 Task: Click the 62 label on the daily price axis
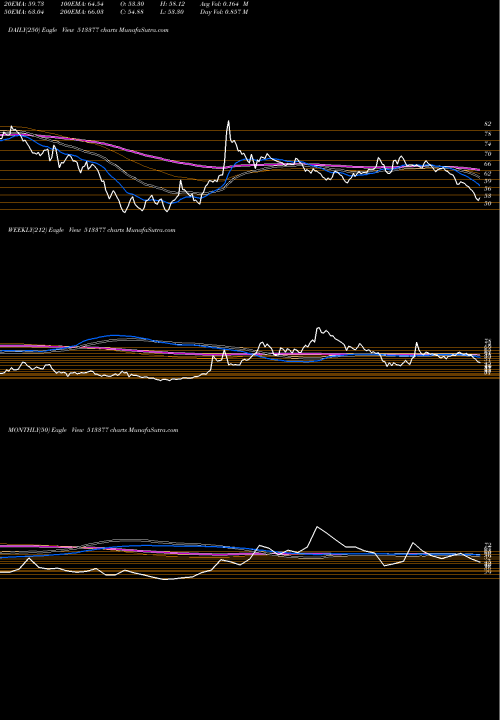488,174
